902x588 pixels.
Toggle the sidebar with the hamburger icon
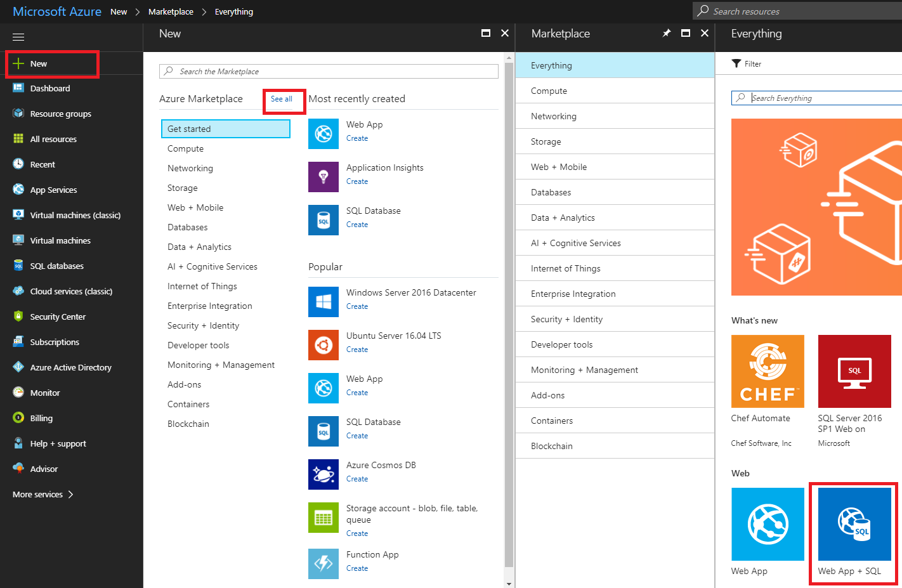click(18, 36)
